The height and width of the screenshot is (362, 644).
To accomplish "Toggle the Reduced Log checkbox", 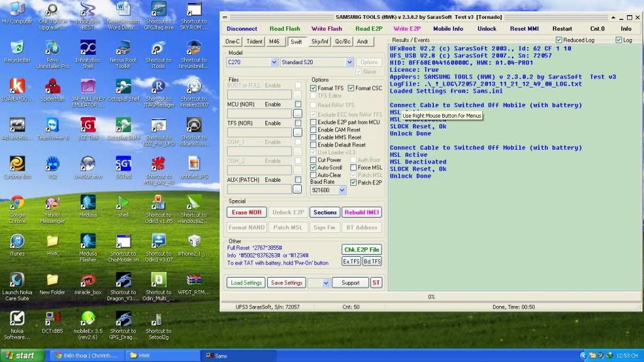I will (558, 40).
